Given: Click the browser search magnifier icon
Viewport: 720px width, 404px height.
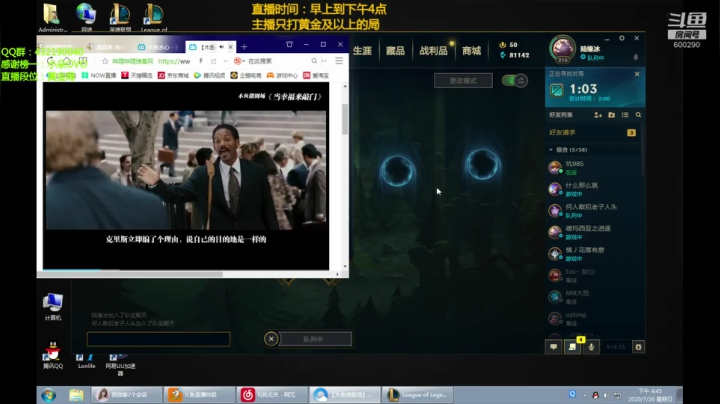Looking at the screenshot, I should coord(314,61).
